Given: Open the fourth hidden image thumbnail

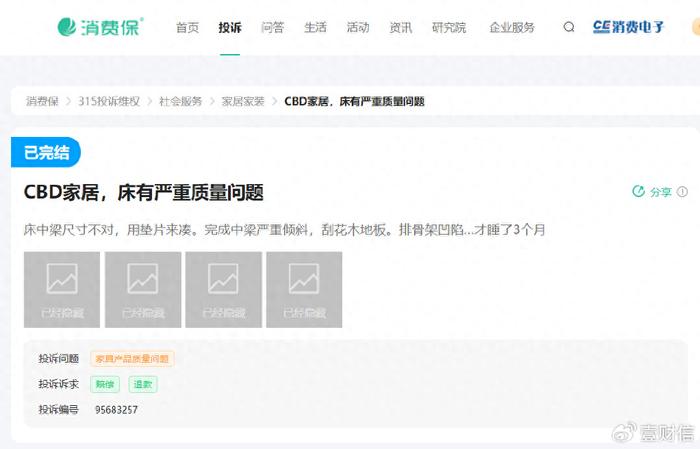Looking at the screenshot, I should pyautogui.click(x=304, y=290).
